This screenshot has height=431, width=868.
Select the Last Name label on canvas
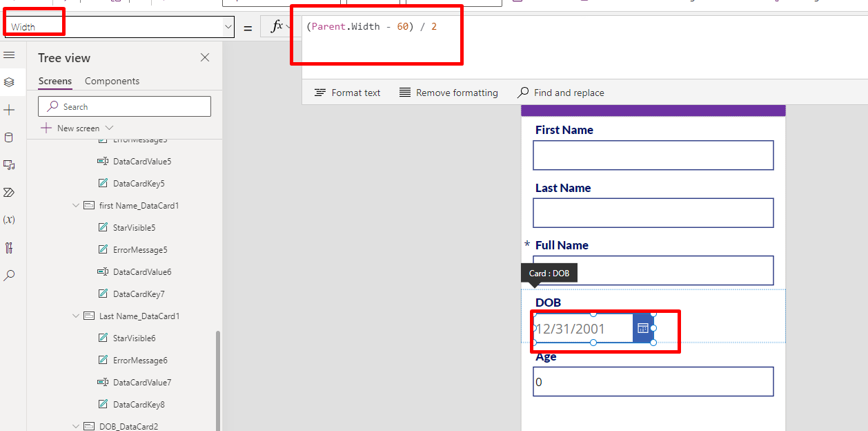pyautogui.click(x=563, y=188)
